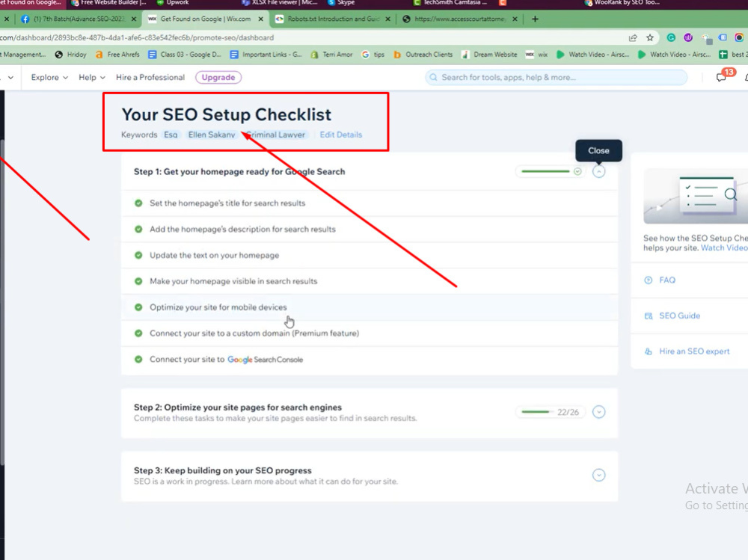Switch to the Robots.txt Introduction tab
The height and width of the screenshot is (560, 748).
(333, 19)
